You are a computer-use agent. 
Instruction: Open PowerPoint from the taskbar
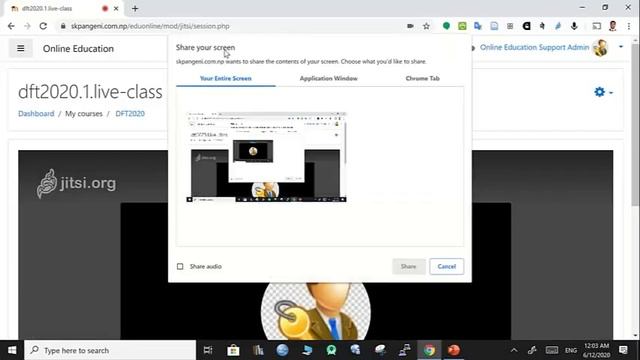[x=453, y=350]
